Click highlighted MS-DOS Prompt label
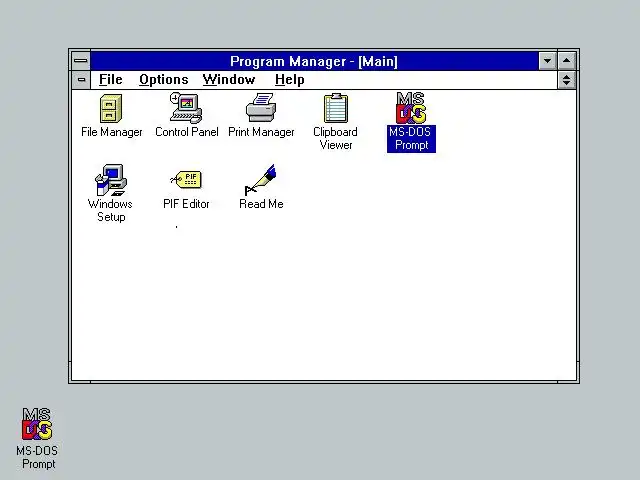The height and width of the screenshot is (480, 640). tap(411, 139)
